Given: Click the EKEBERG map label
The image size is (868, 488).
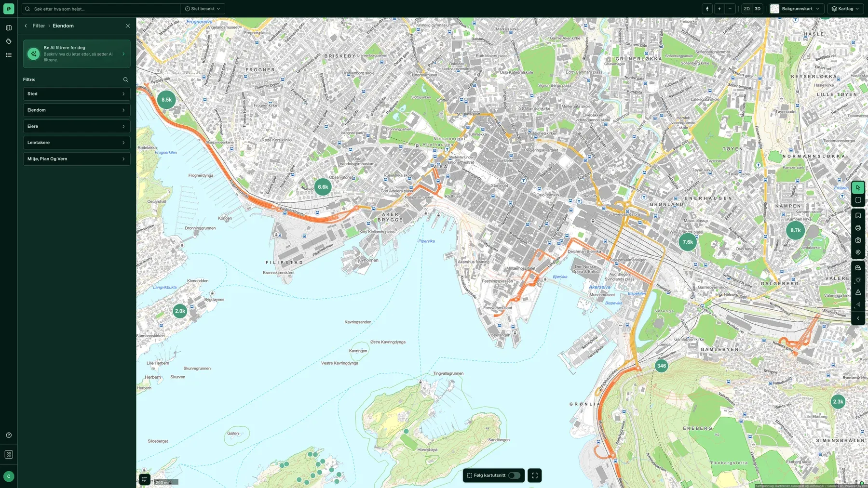Looking at the screenshot, I should [x=698, y=428].
